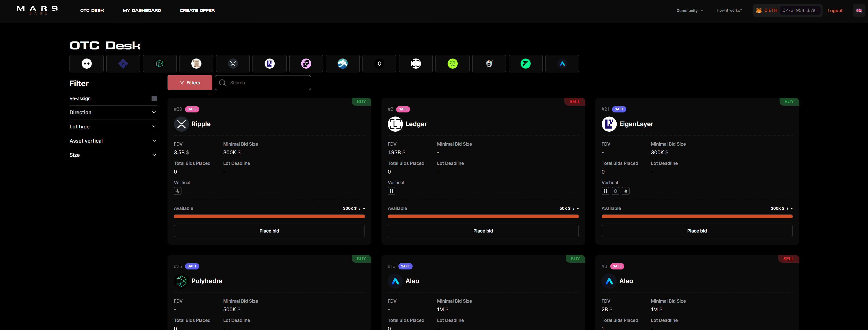868x330 pixels.
Task: Open My Dashboard
Action: [x=142, y=10]
